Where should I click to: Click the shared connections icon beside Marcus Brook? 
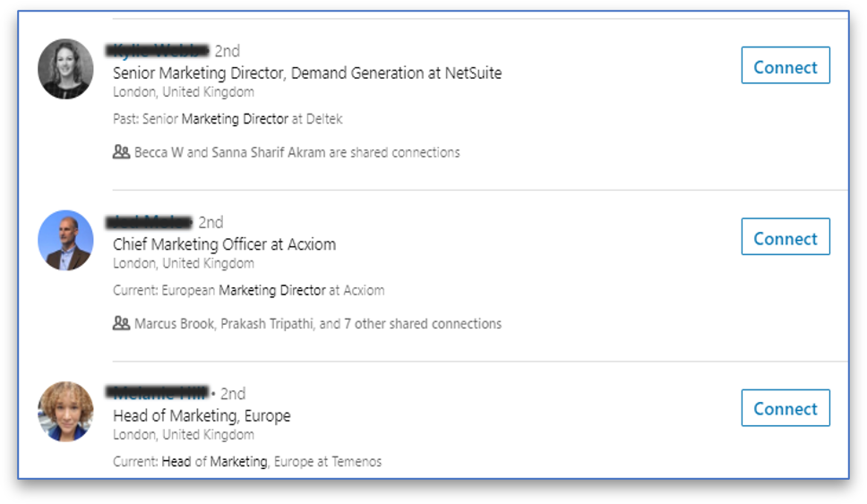[121, 323]
